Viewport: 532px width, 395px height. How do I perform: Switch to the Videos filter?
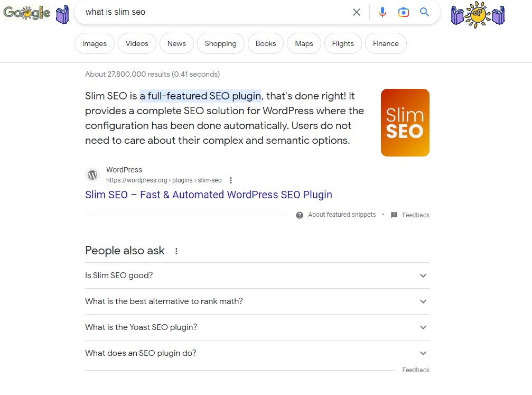[x=137, y=43]
